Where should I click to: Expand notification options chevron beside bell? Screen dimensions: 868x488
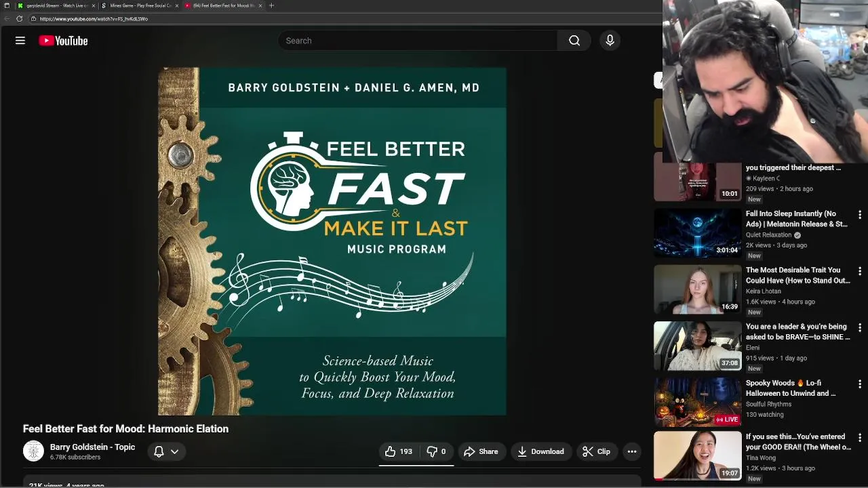pyautogui.click(x=174, y=451)
